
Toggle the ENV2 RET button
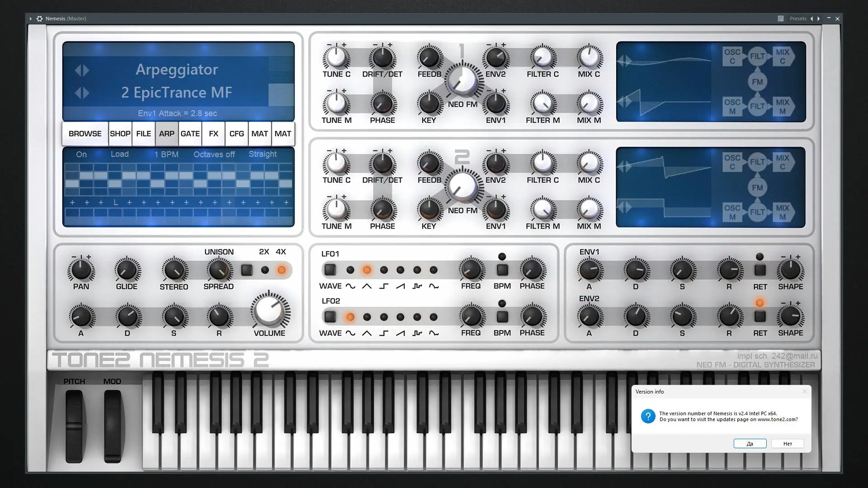tap(759, 316)
